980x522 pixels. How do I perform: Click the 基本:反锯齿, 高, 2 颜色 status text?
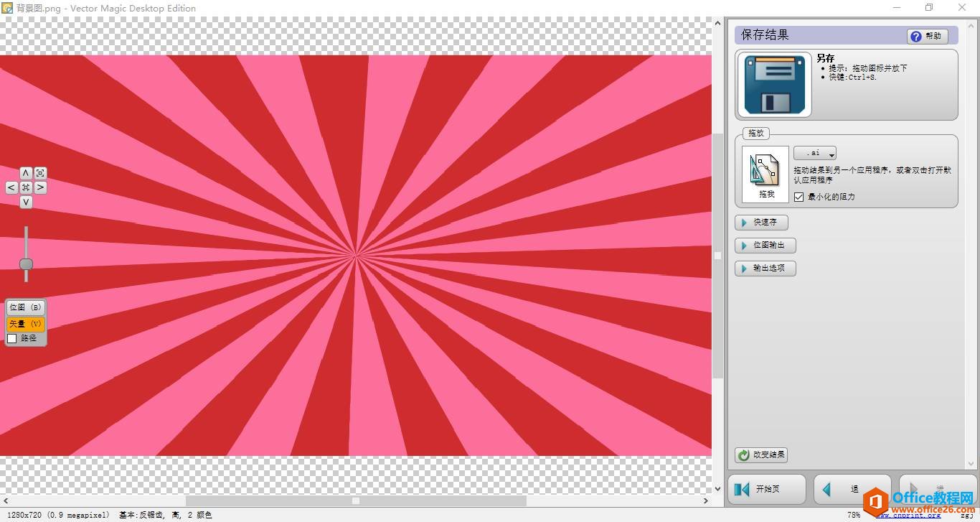coord(165,515)
